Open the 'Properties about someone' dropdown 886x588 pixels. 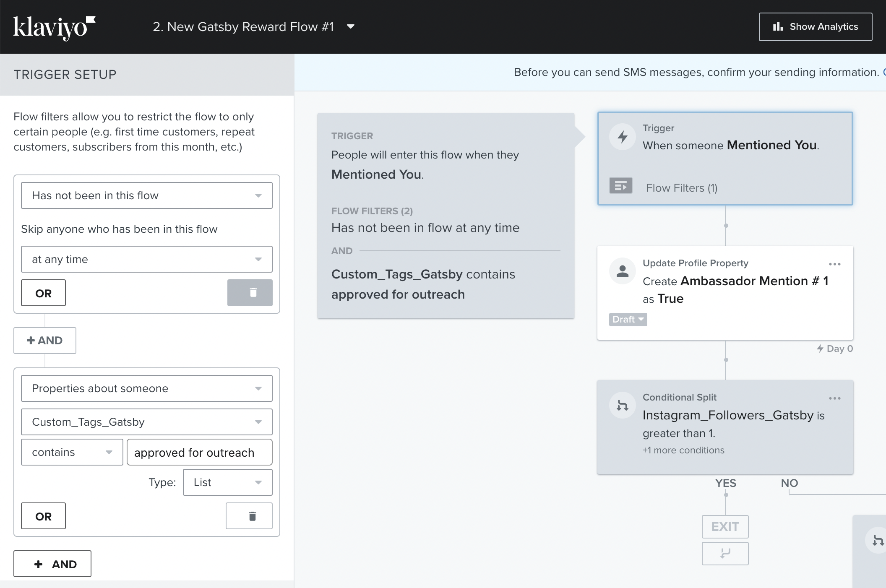pos(147,388)
